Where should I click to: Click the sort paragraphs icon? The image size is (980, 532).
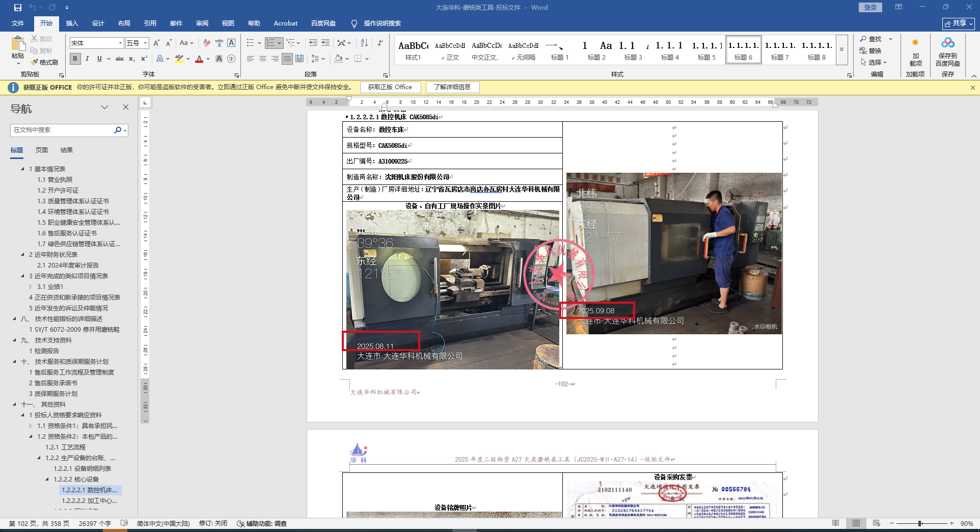364,43
